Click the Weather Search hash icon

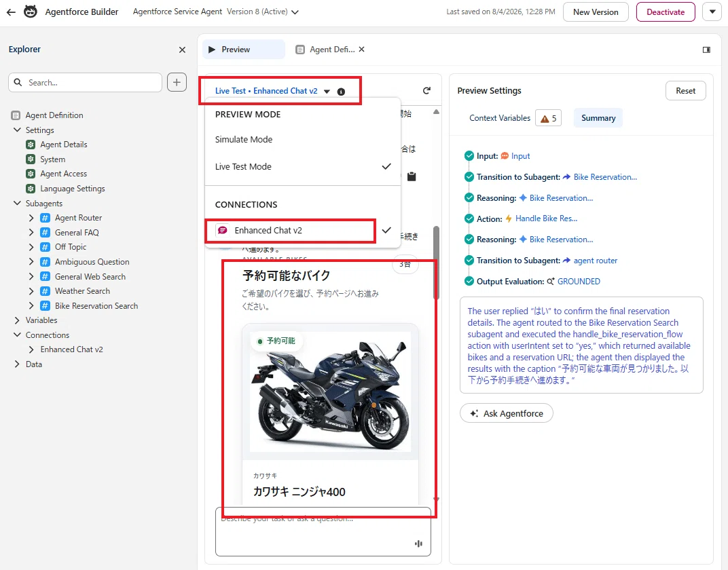pyautogui.click(x=45, y=291)
